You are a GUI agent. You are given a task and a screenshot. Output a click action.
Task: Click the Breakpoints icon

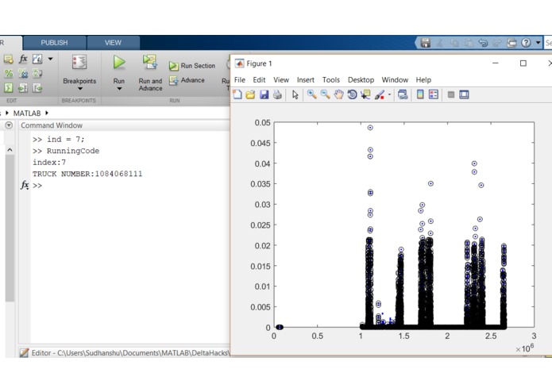(79, 62)
